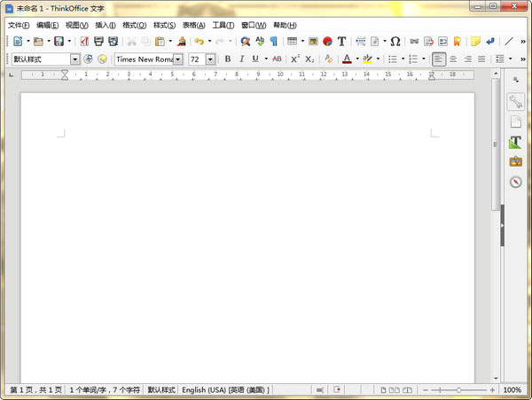Click the Paste clipboard icon
532x400 pixels.
pyautogui.click(x=160, y=42)
